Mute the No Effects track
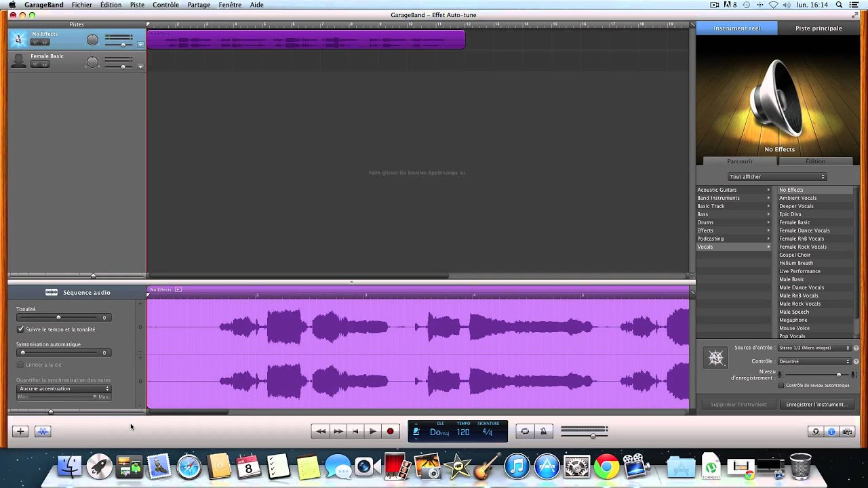This screenshot has width=868, height=488. click(35, 42)
